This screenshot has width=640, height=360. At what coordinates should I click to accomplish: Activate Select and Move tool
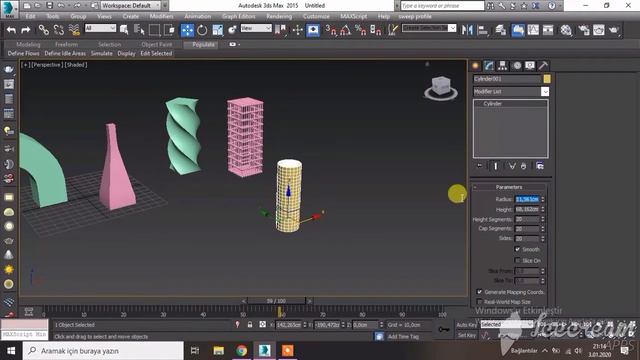pos(187,30)
